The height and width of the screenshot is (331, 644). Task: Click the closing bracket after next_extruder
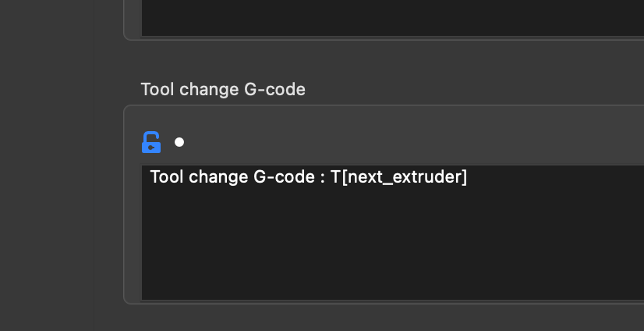(x=464, y=178)
